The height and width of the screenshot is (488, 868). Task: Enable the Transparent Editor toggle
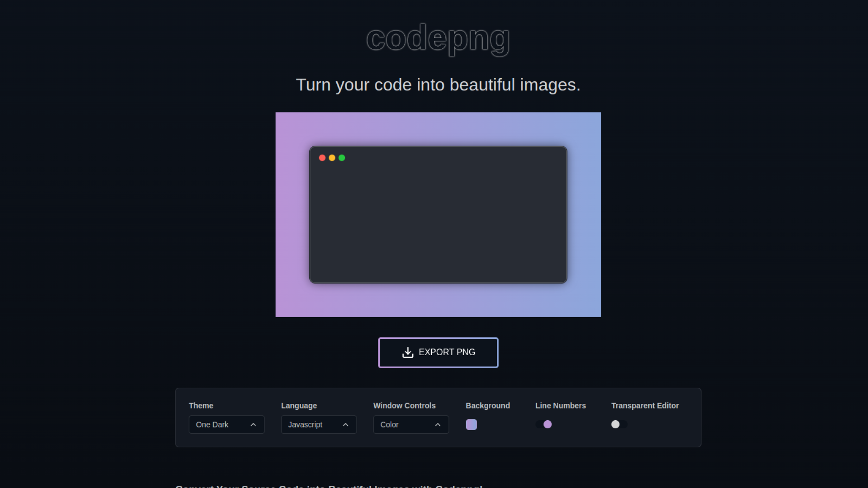[x=618, y=424]
